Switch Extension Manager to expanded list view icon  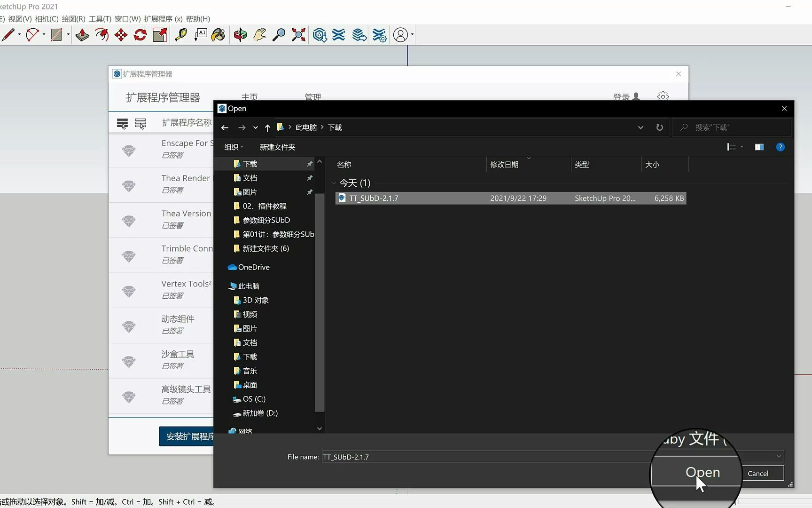point(141,123)
